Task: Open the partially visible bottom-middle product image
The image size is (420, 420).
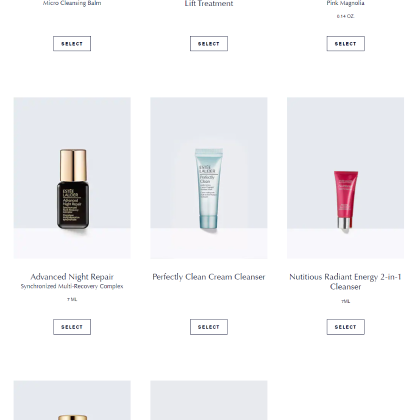Action: tap(209, 400)
